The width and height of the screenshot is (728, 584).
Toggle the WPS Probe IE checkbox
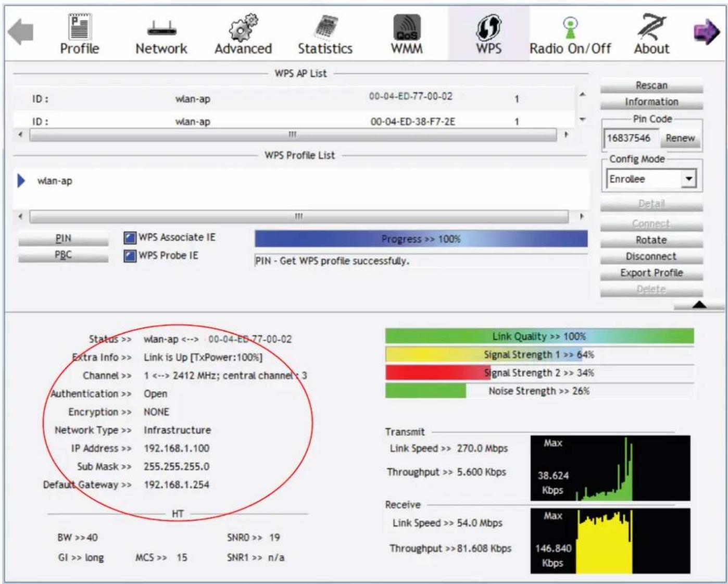click(x=130, y=256)
